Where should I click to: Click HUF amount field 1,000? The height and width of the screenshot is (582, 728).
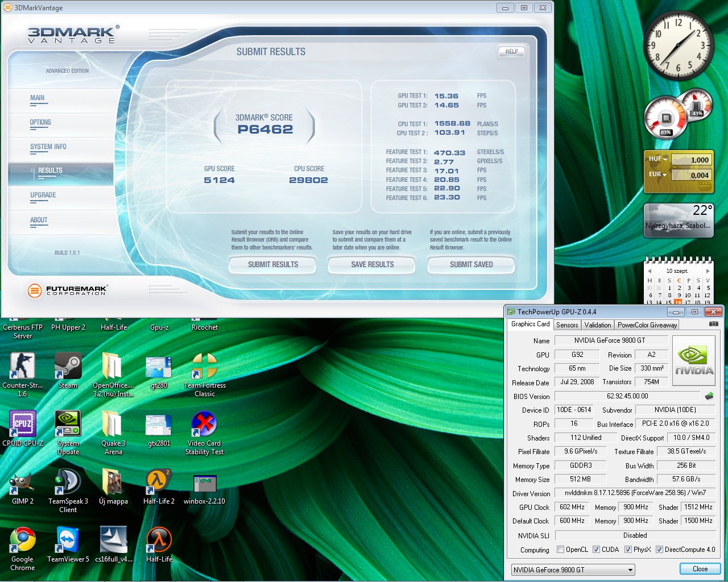(691, 160)
